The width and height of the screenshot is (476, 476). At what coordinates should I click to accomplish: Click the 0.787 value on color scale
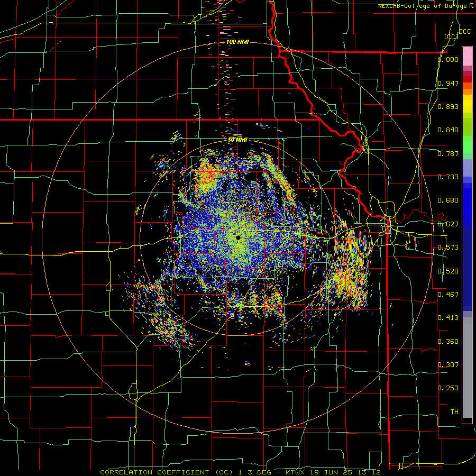pos(448,153)
